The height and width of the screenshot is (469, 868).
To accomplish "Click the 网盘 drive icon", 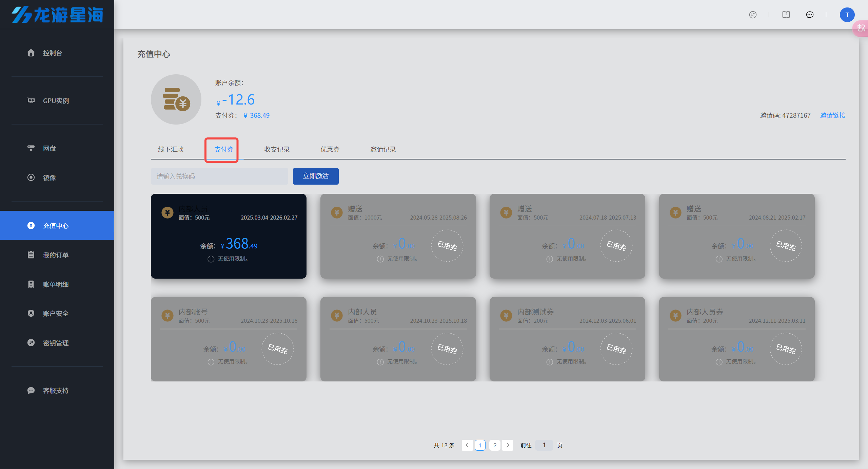I will pyautogui.click(x=31, y=148).
